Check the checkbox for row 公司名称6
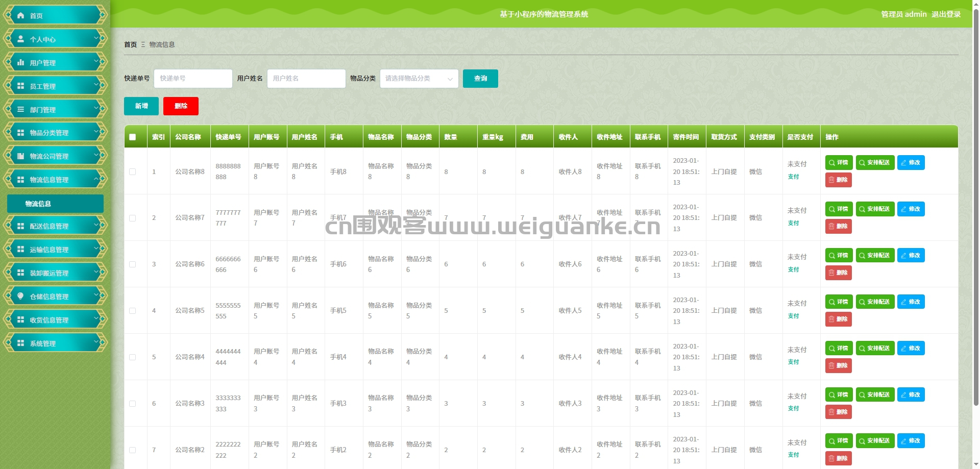Viewport: 980px width, 469px height. (x=133, y=264)
